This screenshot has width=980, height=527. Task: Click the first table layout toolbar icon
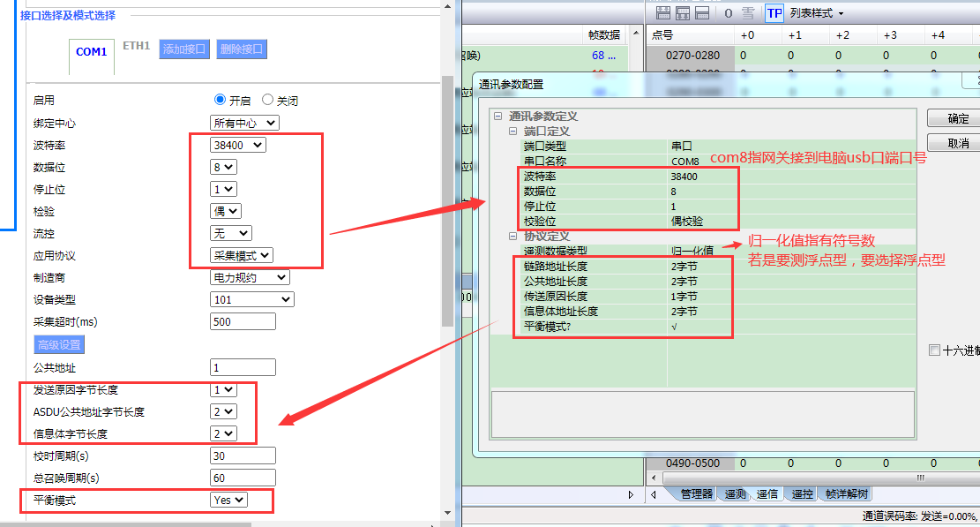click(x=663, y=13)
